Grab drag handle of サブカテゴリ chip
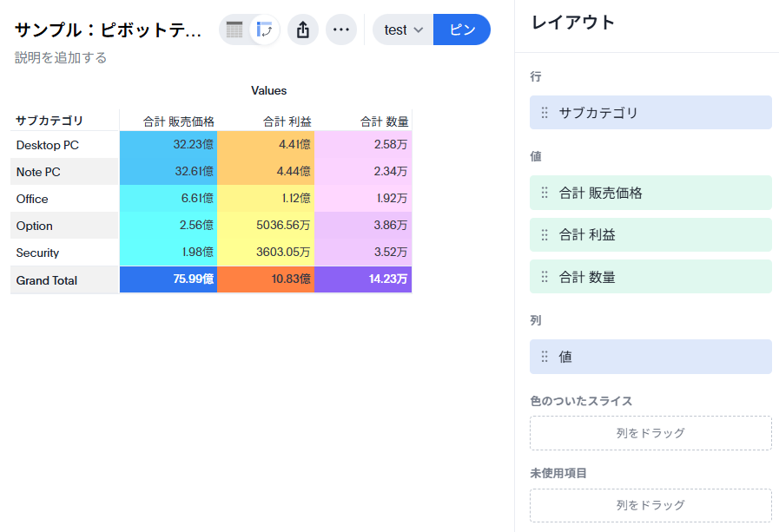Screen dimensions: 779x532 pyautogui.click(x=545, y=113)
